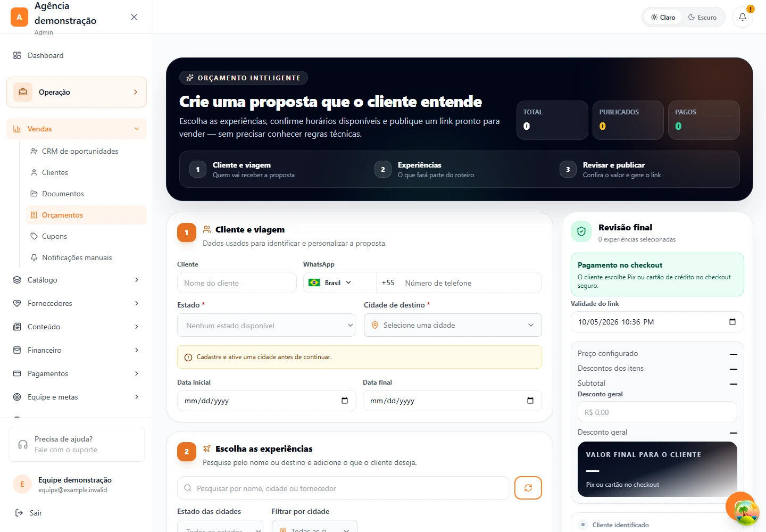
Task: Open CRM de oportunidades
Action: tap(86, 151)
